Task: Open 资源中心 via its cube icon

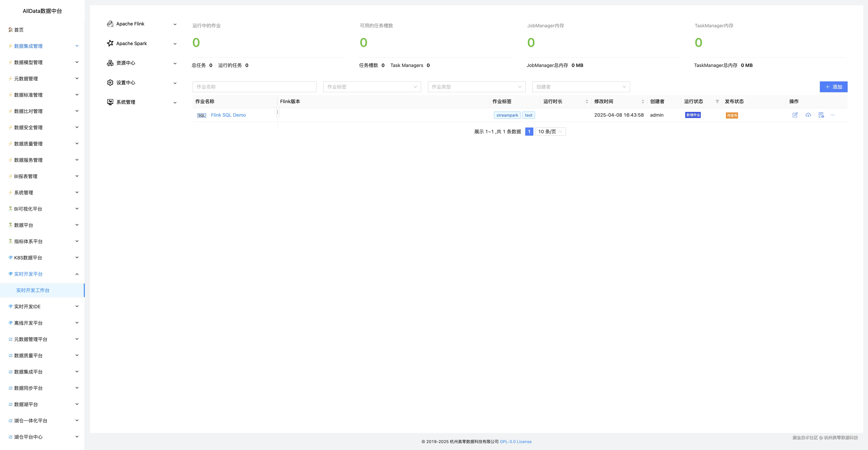Action: click(110, 63)
